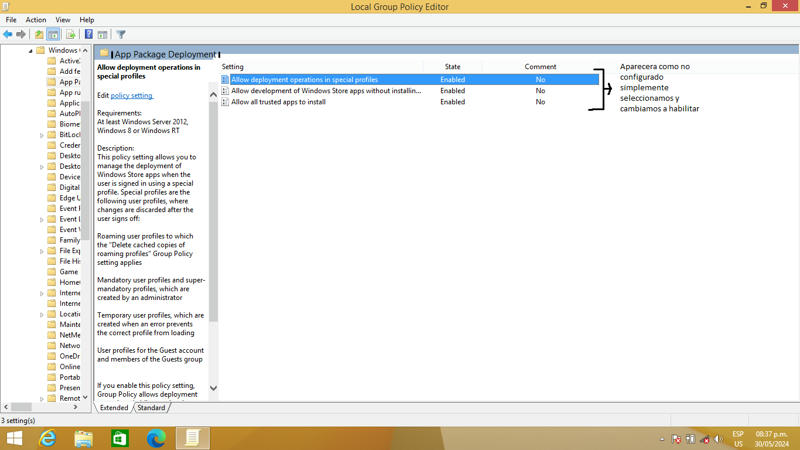Viewport: 800px width, 450px height.
Task: Collapse the Windows Components tree node
Action: pyautogui.click(x=31, y=50)
